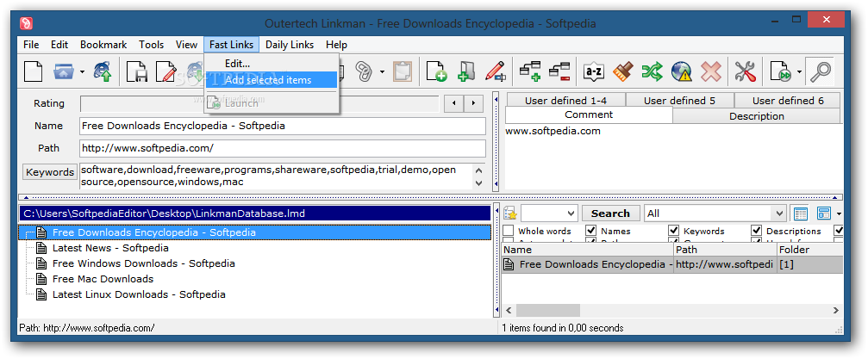Open dropdown arrow next to open folder icon
This screenshot has height=359, width=868.
coord(82,72)
